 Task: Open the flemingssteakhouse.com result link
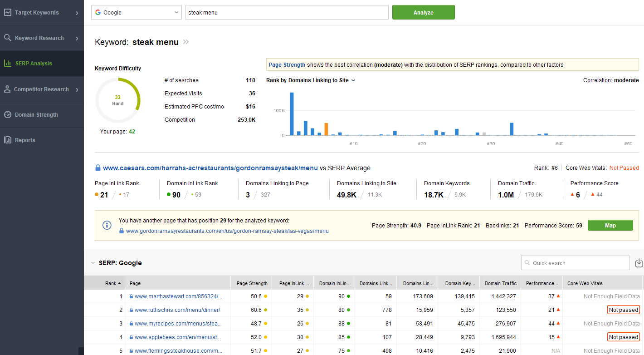178,351
